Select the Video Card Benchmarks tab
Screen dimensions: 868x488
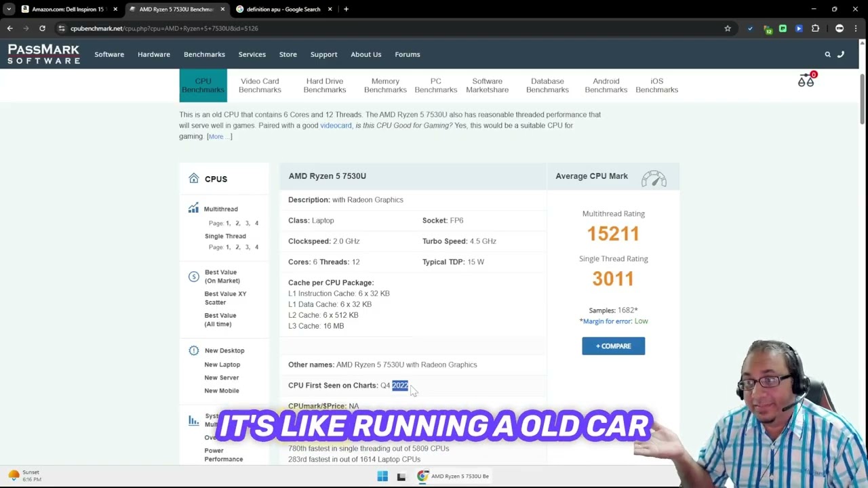(260, 85)
